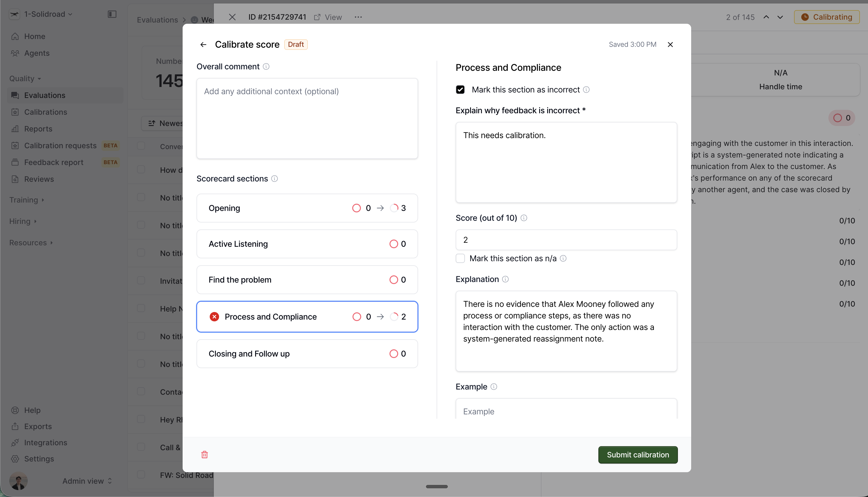Expand the Training menu section
Viewport: 868px width, 497px height.
[x=27, y=200]
